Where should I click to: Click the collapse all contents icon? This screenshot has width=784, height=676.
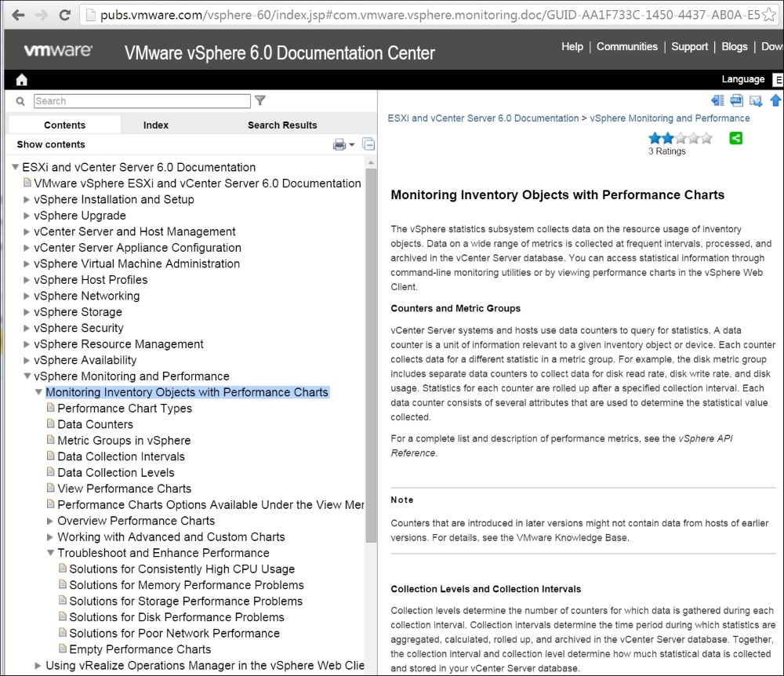(x=368, y=144)
